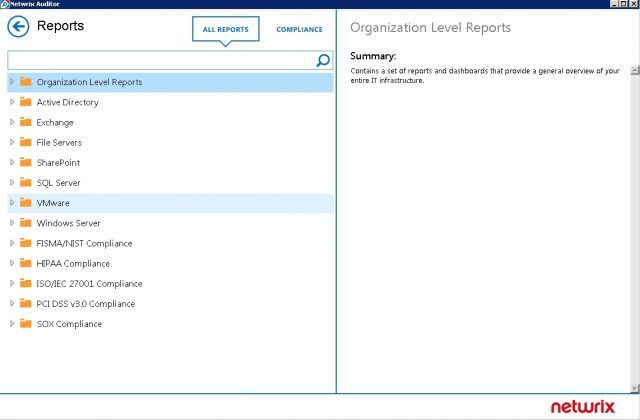
Task: Expand the ISO/IEC 27001 Compliance node
Action: coord(12,283)
